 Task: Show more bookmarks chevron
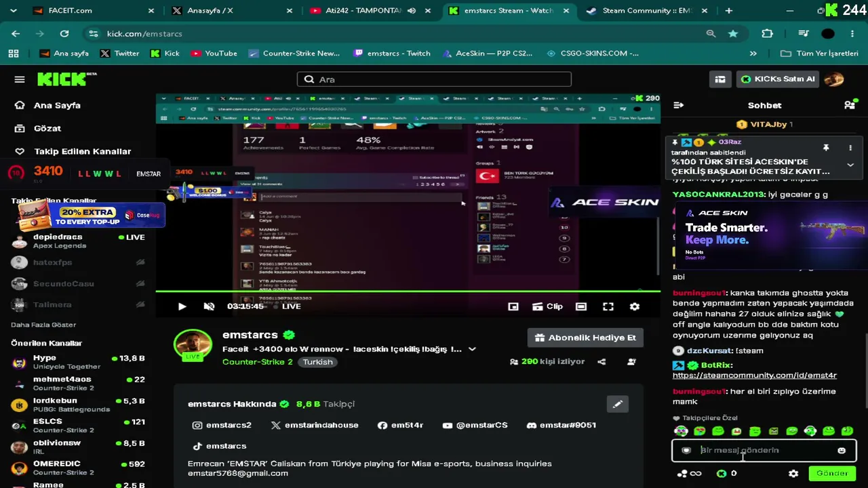(753, 54)
